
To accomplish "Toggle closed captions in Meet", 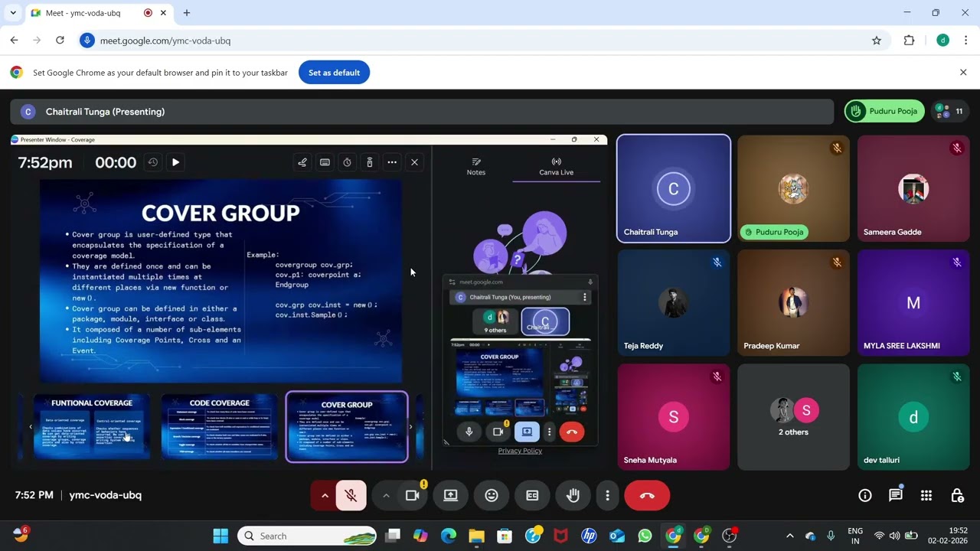I will point(532,495).
